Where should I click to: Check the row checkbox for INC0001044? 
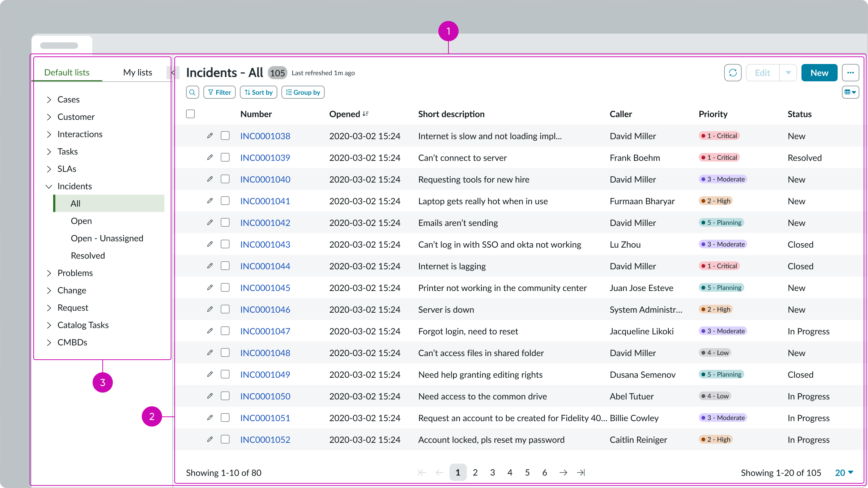(225, 266)
